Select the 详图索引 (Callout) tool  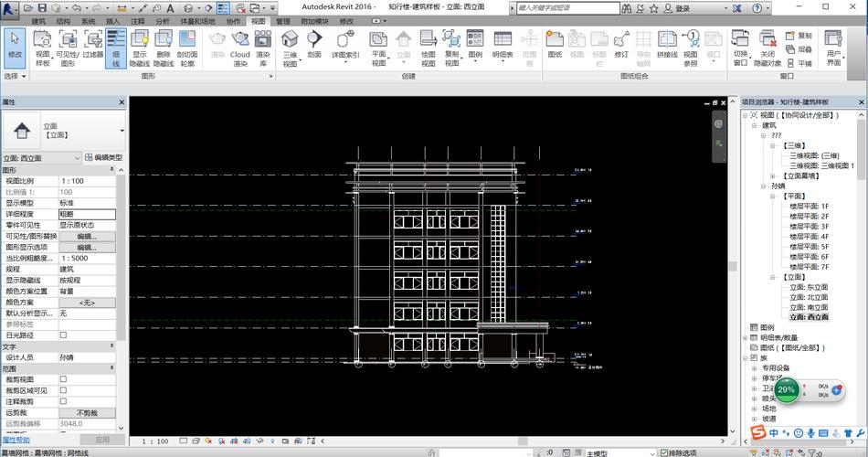tap(345, 44)
